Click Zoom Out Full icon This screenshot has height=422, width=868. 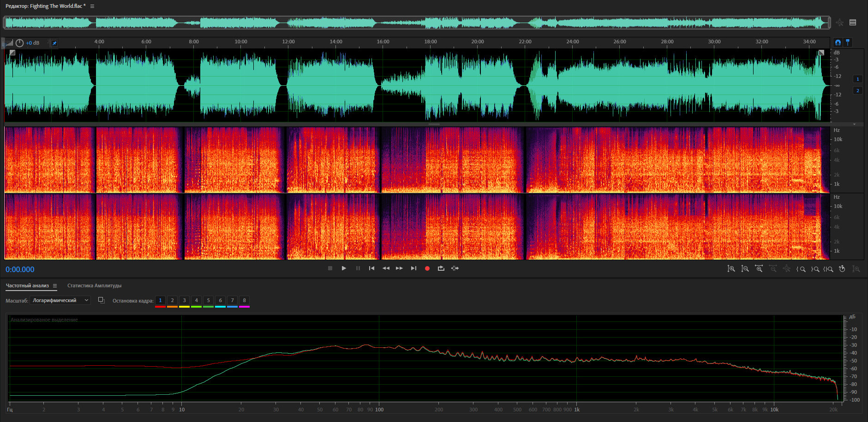pyautogui.click(x=787, y=269)
